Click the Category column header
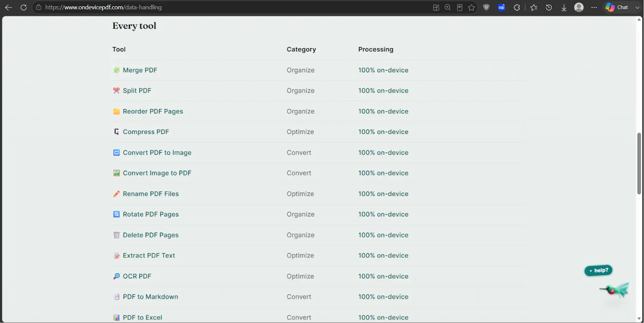This screenshot has height=323, width=644. pyautogui.click(x=301, y=49)
